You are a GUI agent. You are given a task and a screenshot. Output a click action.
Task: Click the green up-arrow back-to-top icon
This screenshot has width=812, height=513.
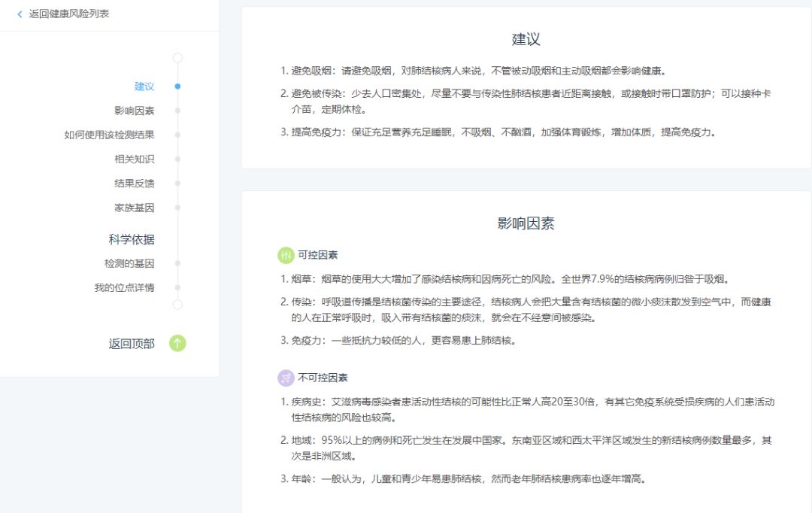click(177, 343)
